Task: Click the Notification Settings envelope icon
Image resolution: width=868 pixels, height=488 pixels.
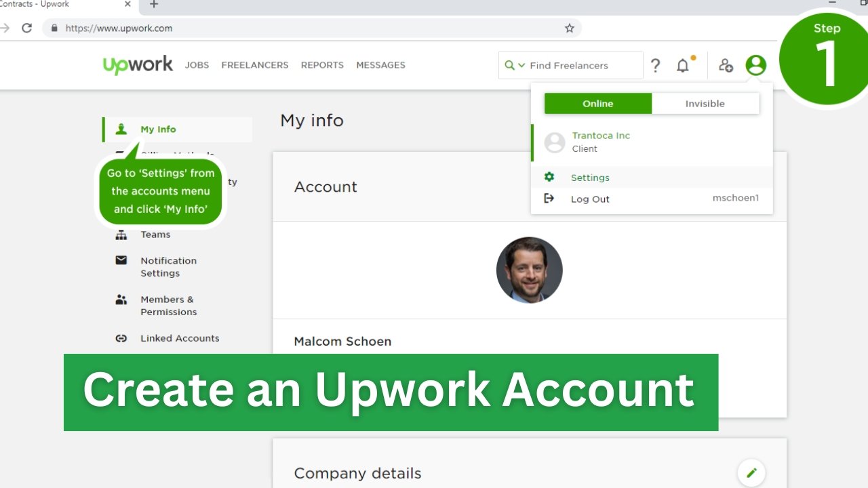Action: coord(121,260)
